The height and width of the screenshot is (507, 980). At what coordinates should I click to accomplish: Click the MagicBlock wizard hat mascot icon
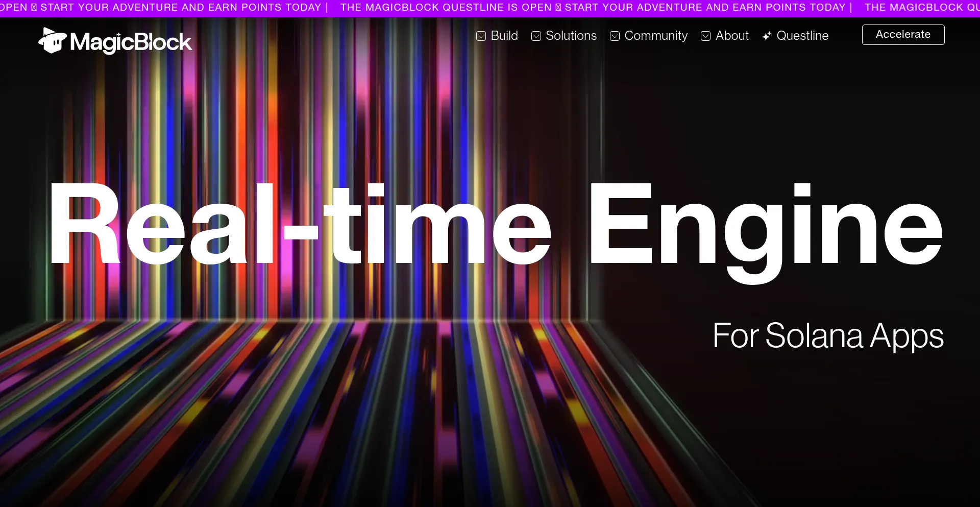click(53, 41)
